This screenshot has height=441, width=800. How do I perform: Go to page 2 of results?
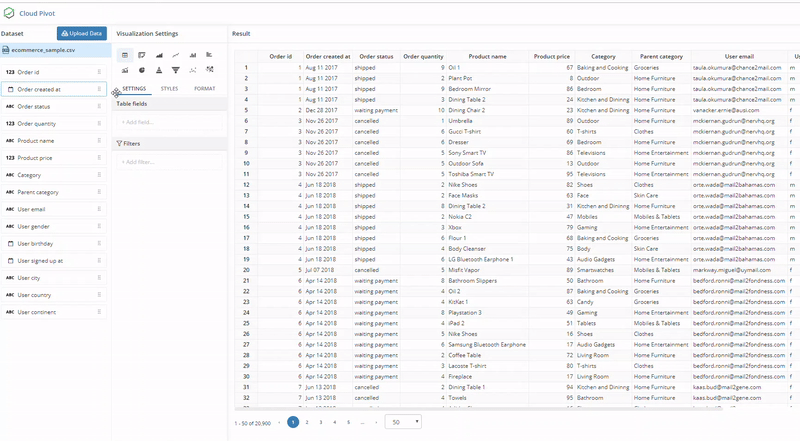[x=307, y=422]
